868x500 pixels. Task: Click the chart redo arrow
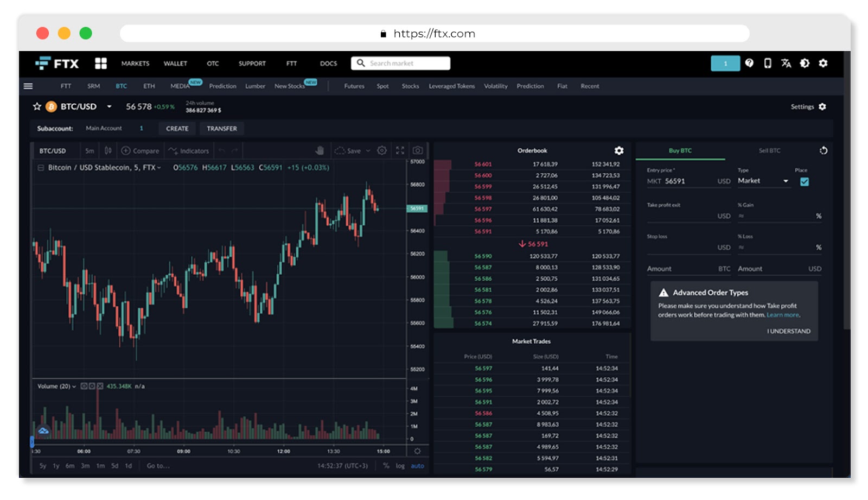(x=235, y=150)
